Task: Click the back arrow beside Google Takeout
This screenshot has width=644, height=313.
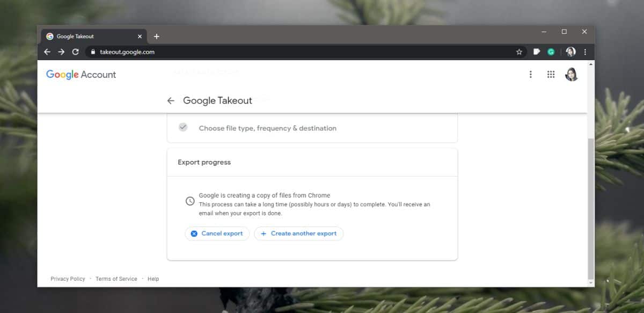Action: tap(171, 100)
